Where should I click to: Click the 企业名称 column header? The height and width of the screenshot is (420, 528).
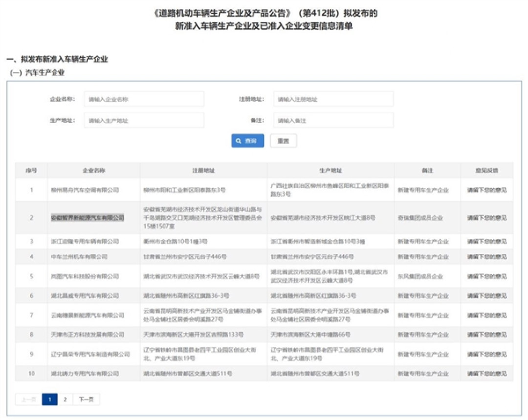pos(94,170)
